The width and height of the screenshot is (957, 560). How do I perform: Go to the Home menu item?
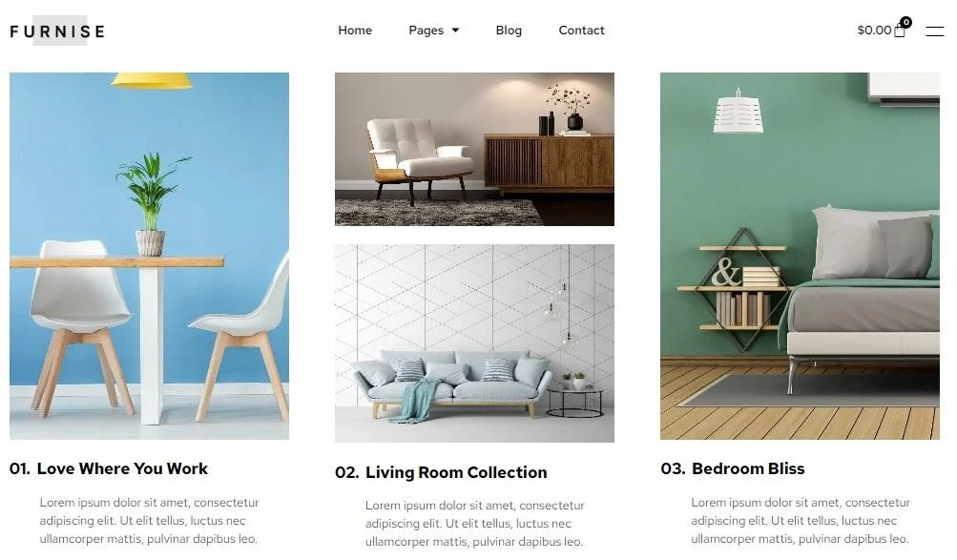coord(355,30)
